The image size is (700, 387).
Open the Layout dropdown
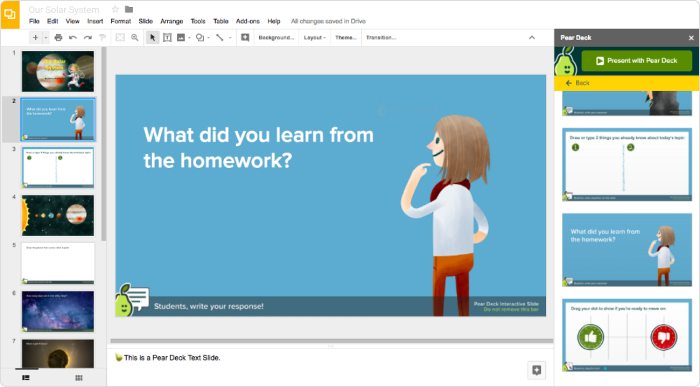[x=315, y=37]
